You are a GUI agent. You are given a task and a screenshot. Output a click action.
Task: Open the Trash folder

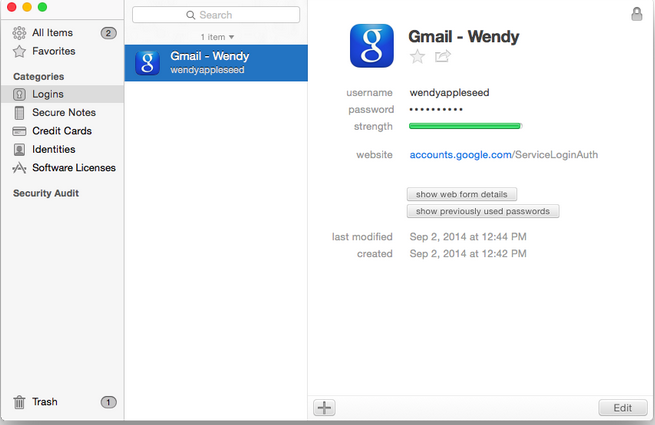(62, 402)
